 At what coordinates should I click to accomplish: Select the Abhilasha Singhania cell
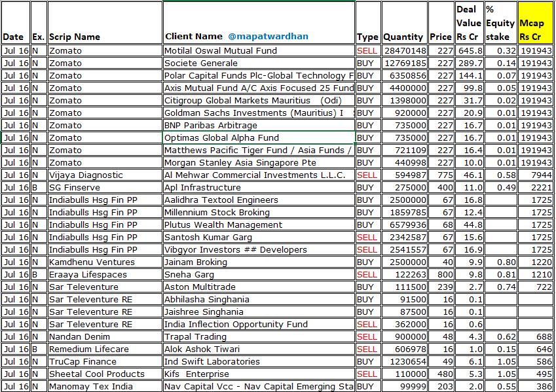tap(259, 300)
